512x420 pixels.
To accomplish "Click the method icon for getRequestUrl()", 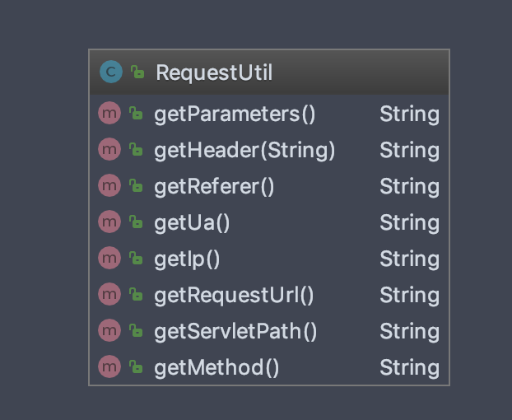I will point(109,295).
